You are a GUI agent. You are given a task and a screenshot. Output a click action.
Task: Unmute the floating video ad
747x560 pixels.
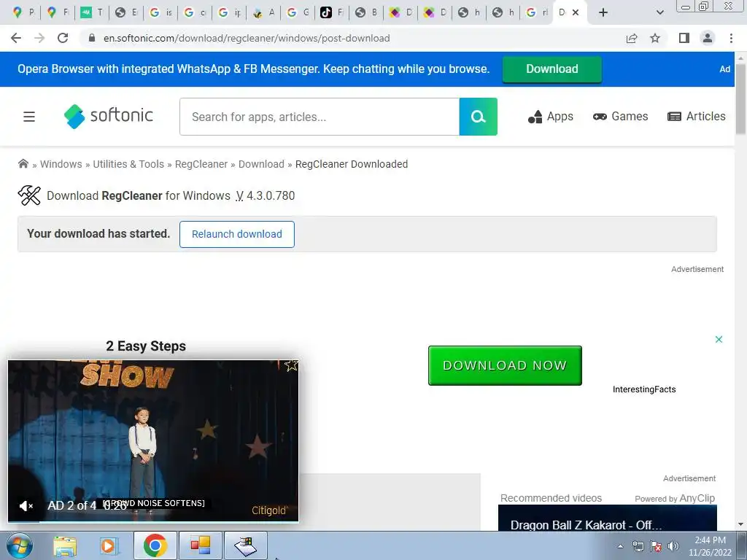[26, 506]
